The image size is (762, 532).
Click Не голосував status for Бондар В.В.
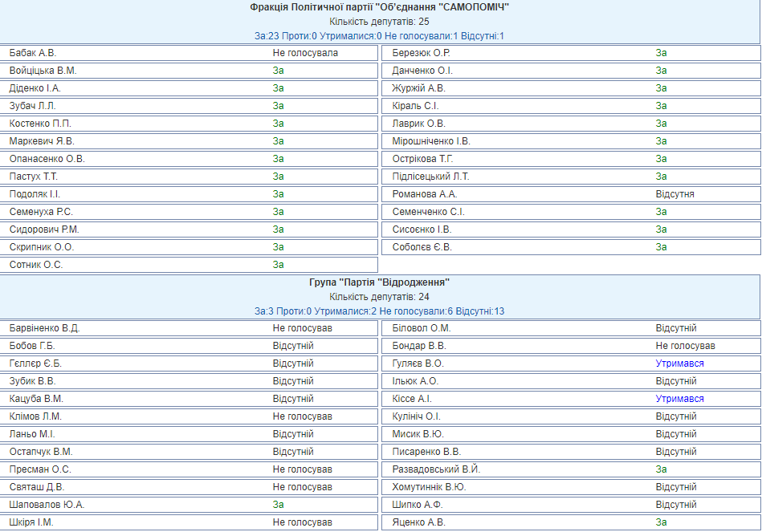(x=685, y=346)
